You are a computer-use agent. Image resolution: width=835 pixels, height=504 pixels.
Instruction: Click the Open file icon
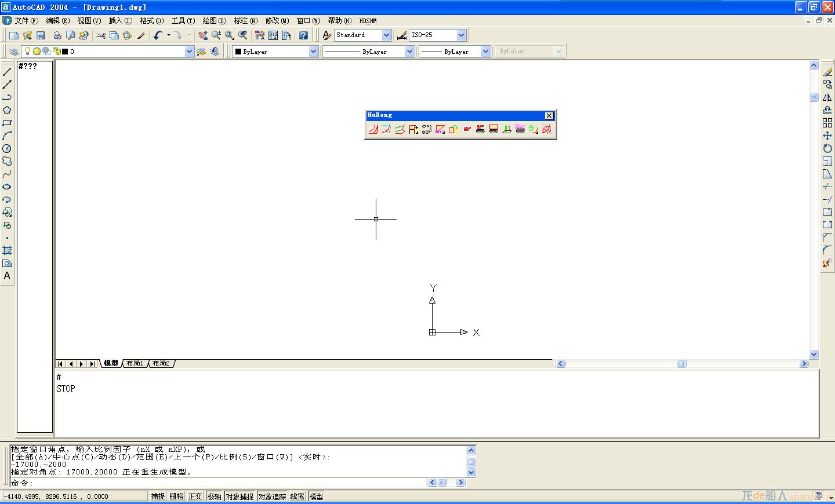coord(27,35)
